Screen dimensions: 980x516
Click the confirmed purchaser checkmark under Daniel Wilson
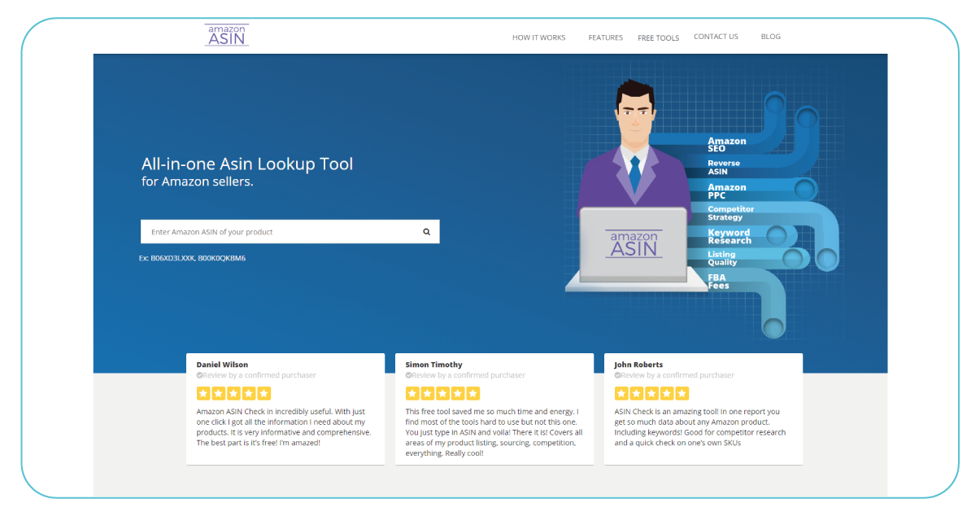(199, 375)
